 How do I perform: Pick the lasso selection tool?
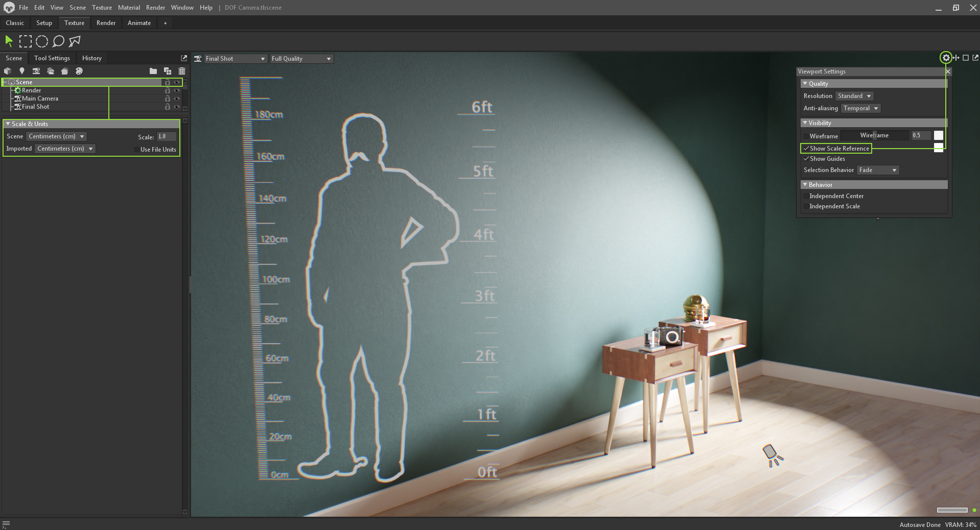pos(58,41)
